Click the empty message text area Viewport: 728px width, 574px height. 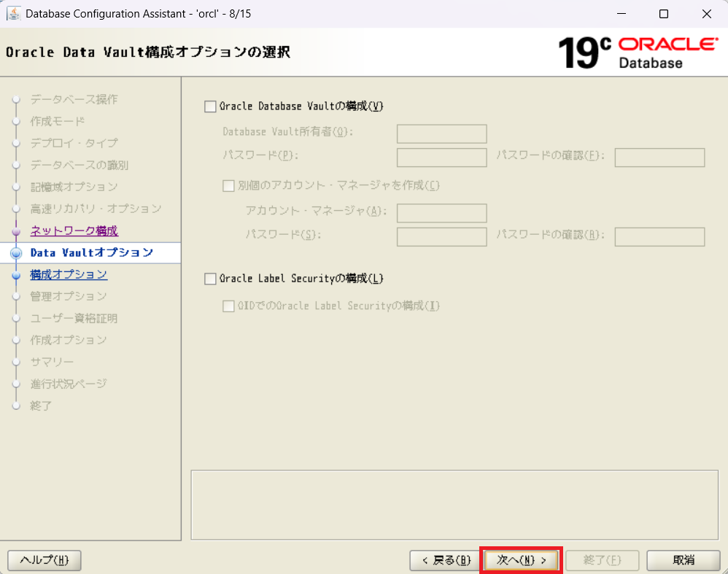tap(454, 505)
